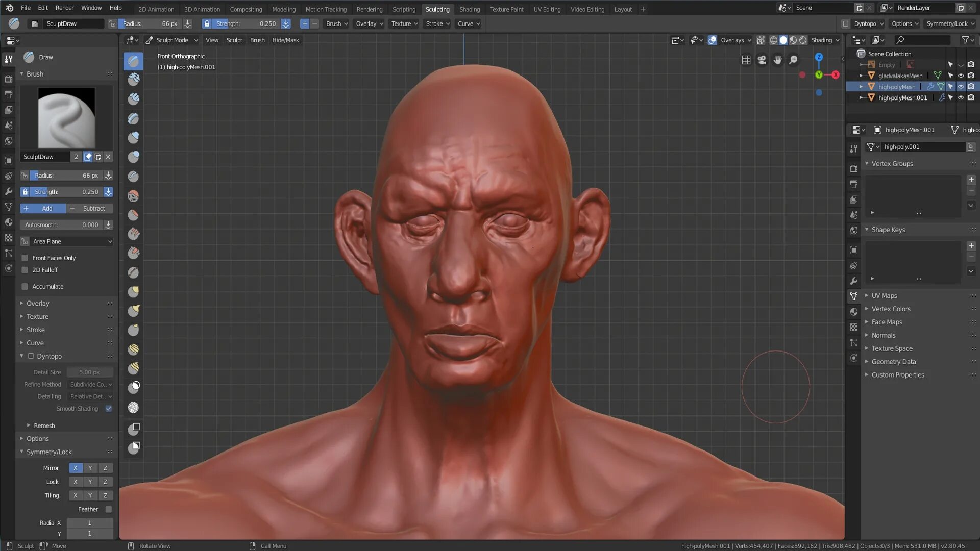The image size is (980, 551).
Task: Switch to the Shading workspace tab
Action: point(469,9)
